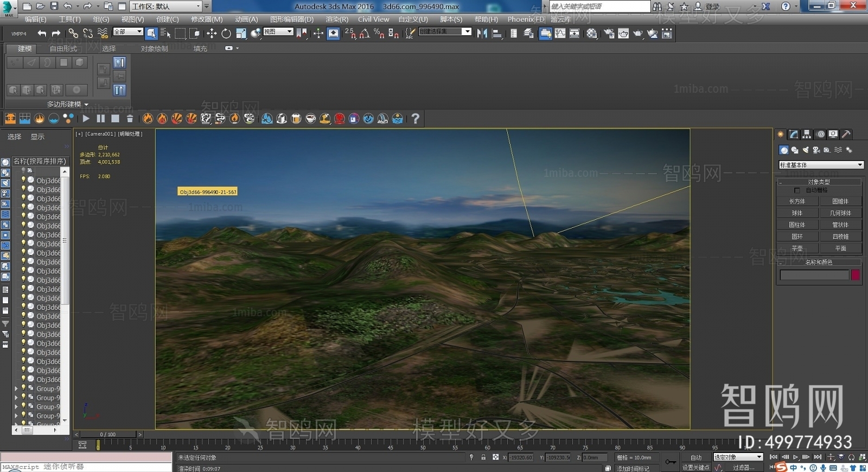Enable the 自动栅格 checkbox
The width and height of the screenshot is (868, 472).
click(x=797, y=190)
